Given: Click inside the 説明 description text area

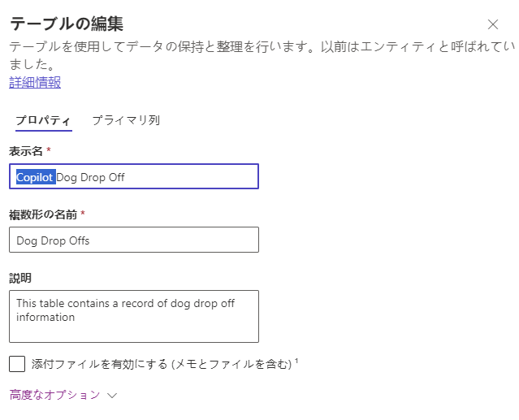Looking at the screenshot, I should pos(134,316).
